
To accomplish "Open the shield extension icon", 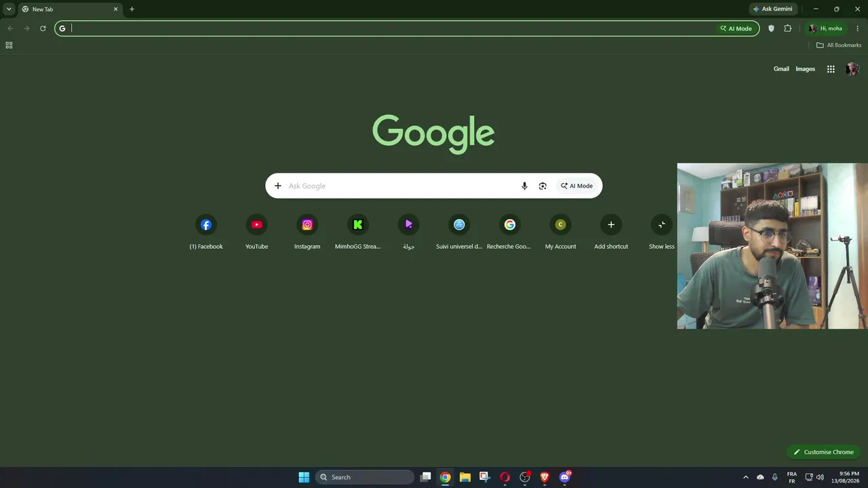I will pyautogui.click(x=771, y=28).
